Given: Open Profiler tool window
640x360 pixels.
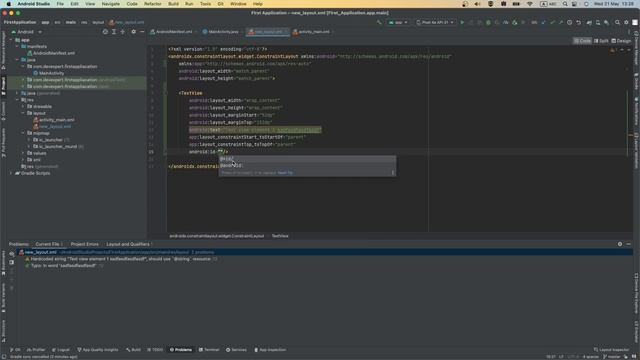Looking at the screenshot, I should coord(36,350).
